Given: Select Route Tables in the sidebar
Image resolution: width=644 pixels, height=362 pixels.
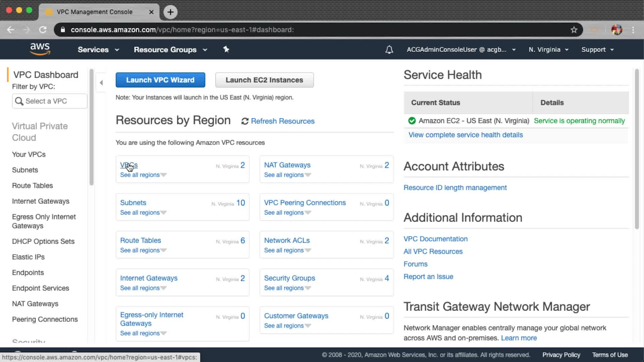Looking at the screenshot, I should [33, 185].
